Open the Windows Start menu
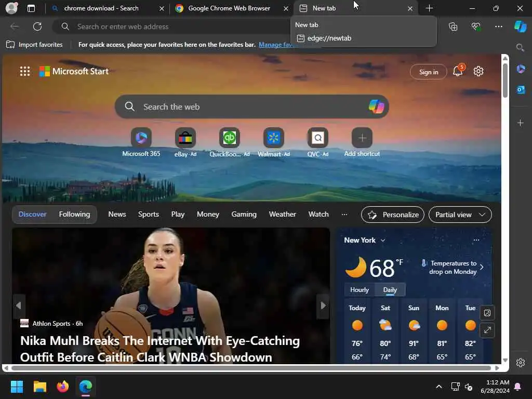 17,387
